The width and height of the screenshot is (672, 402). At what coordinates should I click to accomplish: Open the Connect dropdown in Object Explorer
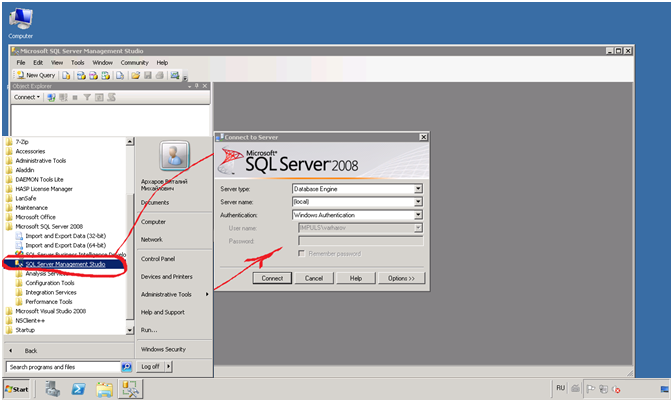[27, 97]
